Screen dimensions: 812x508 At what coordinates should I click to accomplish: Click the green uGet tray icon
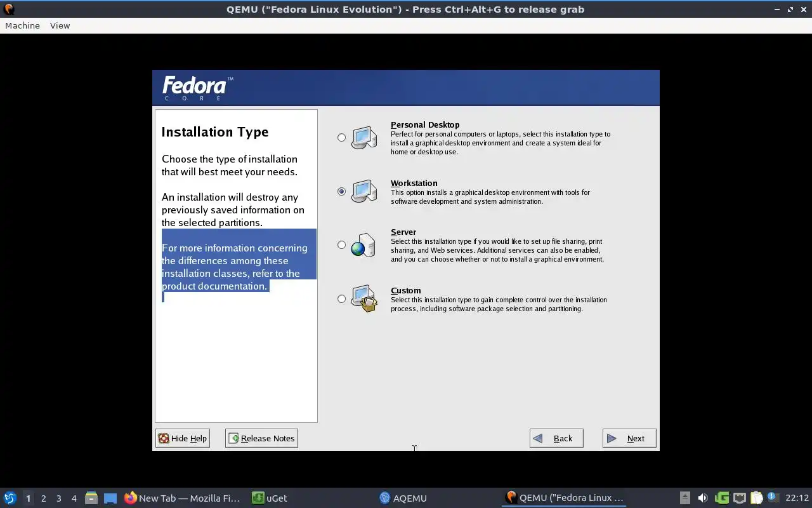(x=721, y=498)
